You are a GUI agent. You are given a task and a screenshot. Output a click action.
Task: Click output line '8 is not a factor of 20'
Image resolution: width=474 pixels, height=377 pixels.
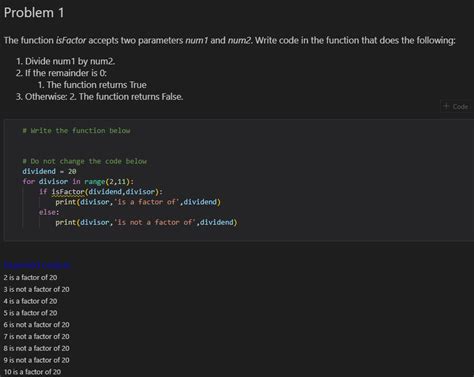pos(37,348)
